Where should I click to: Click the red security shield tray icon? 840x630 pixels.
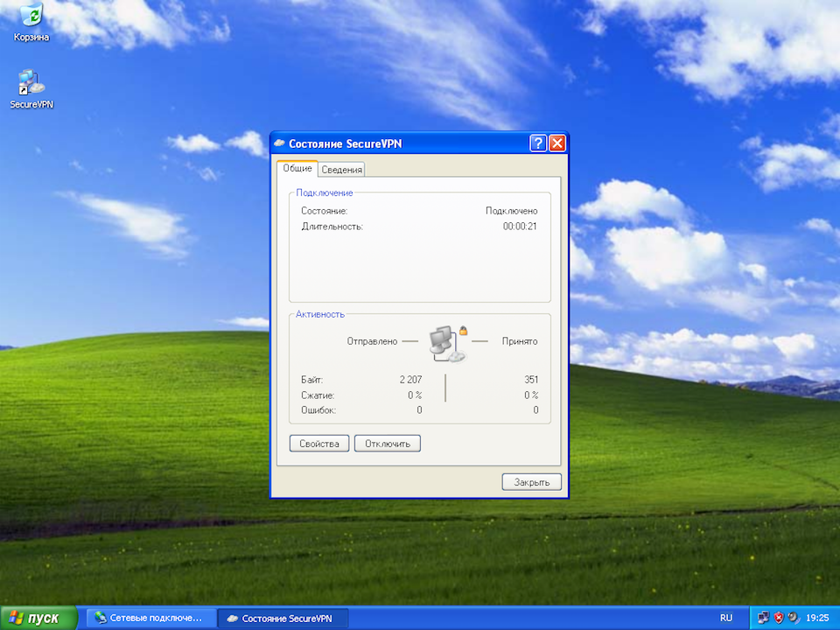pyautogui.click(x=779, y=619)
